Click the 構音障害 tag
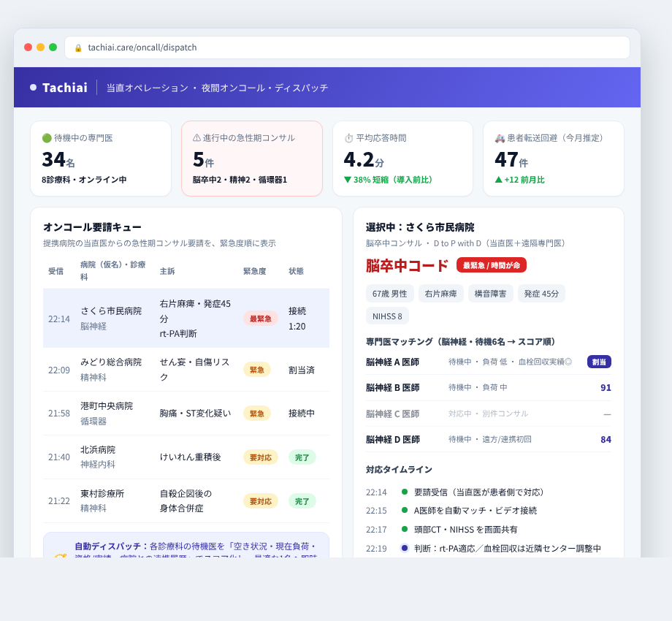Screen dimensions: 672x621 [490, 294]
